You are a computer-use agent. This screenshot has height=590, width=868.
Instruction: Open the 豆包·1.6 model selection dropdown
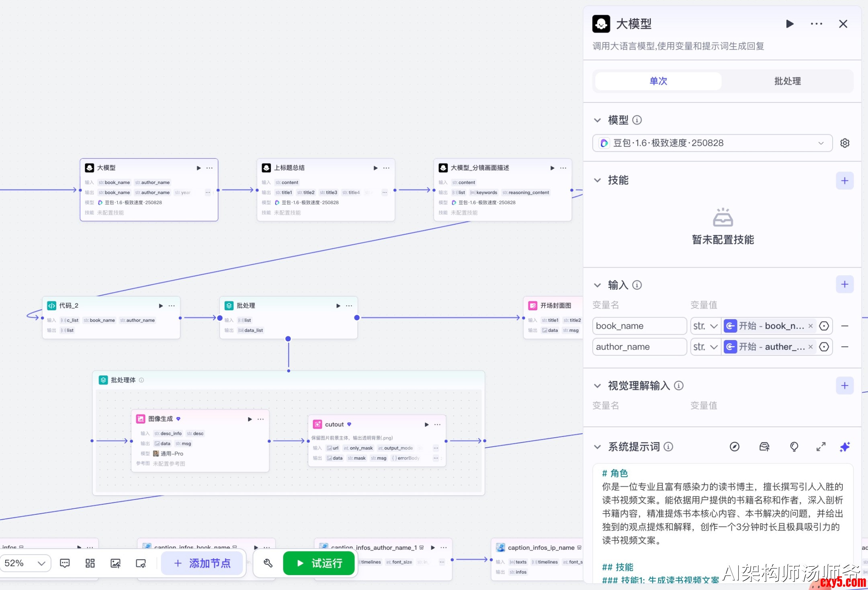[712, 143]
